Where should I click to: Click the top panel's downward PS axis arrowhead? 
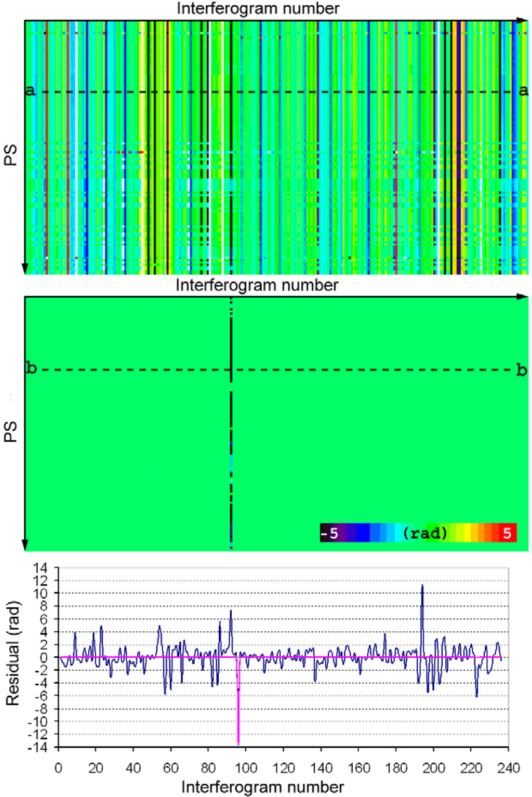[x=24, y=268]
